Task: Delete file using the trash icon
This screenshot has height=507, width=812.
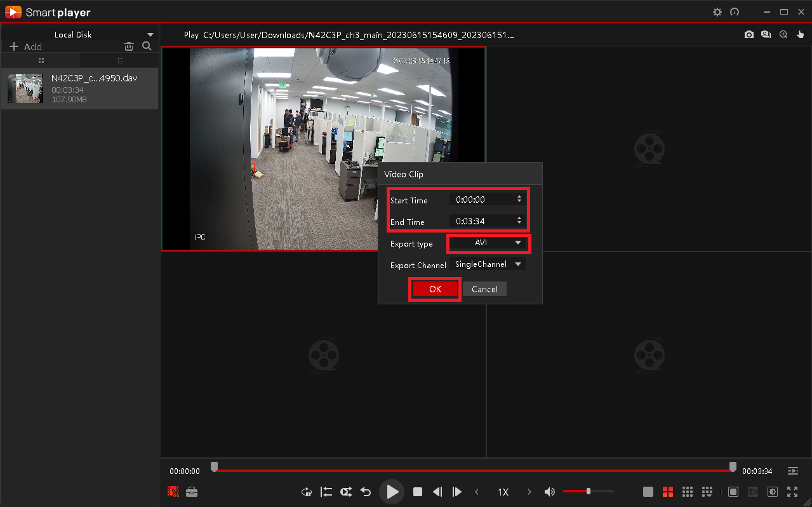Action: pyautogui.click(x=129, y=46)
